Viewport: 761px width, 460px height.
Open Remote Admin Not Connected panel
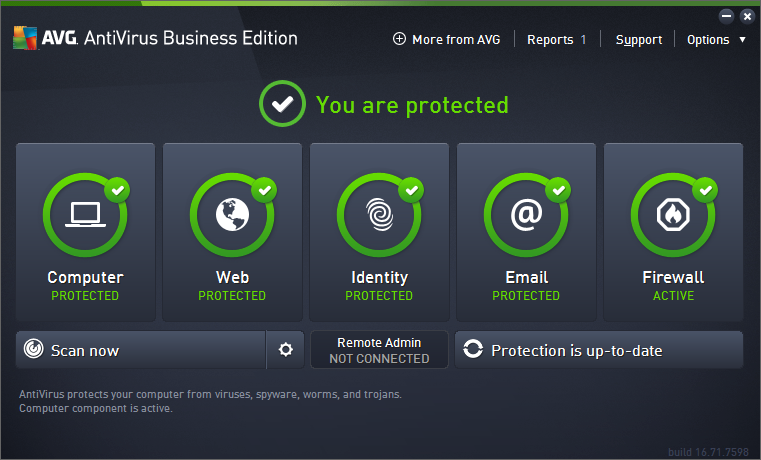(379, 350)
